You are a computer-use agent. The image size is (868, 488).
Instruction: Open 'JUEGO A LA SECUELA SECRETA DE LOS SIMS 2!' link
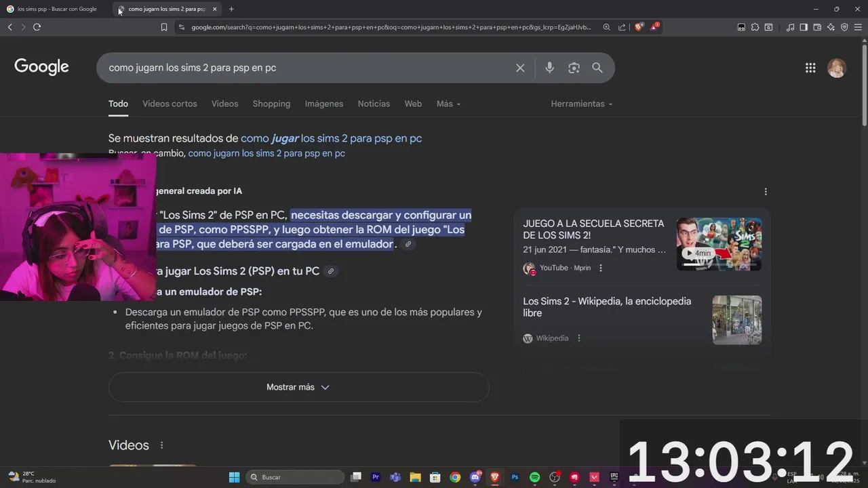(x=593, y=229)
